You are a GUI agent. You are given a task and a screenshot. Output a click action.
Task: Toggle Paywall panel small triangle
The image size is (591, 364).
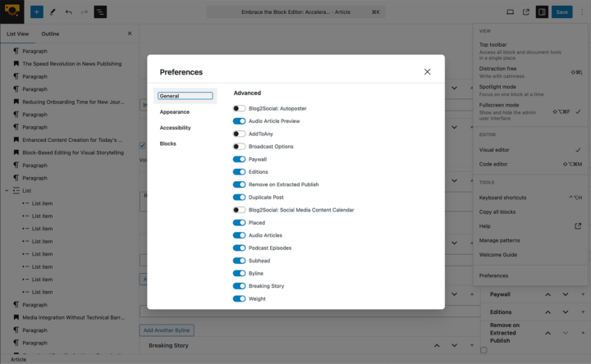coord(583,294)
